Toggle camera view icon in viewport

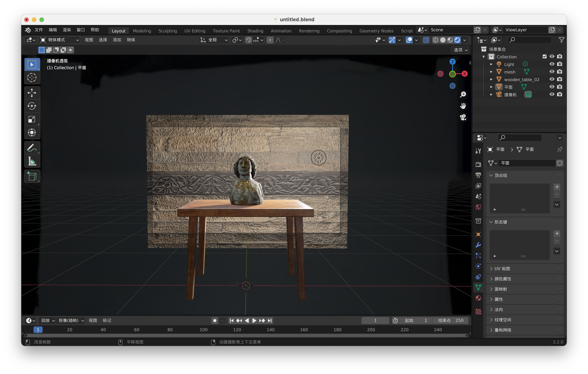(x=463, y=117)
